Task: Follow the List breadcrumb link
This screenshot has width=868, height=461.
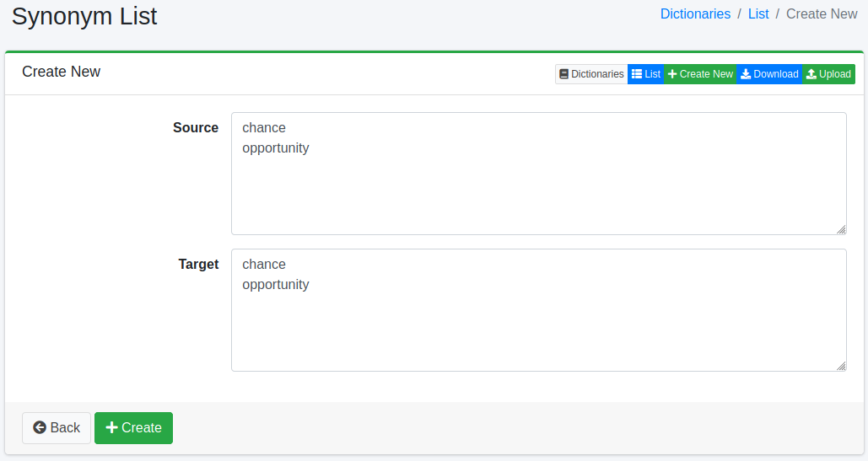Action: tap(758, 14)
